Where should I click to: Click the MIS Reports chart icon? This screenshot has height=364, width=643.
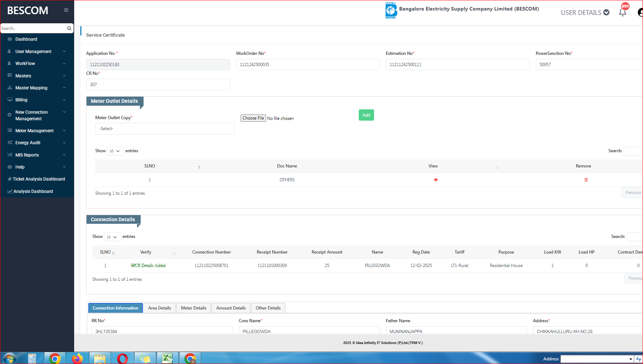[10, 155]
